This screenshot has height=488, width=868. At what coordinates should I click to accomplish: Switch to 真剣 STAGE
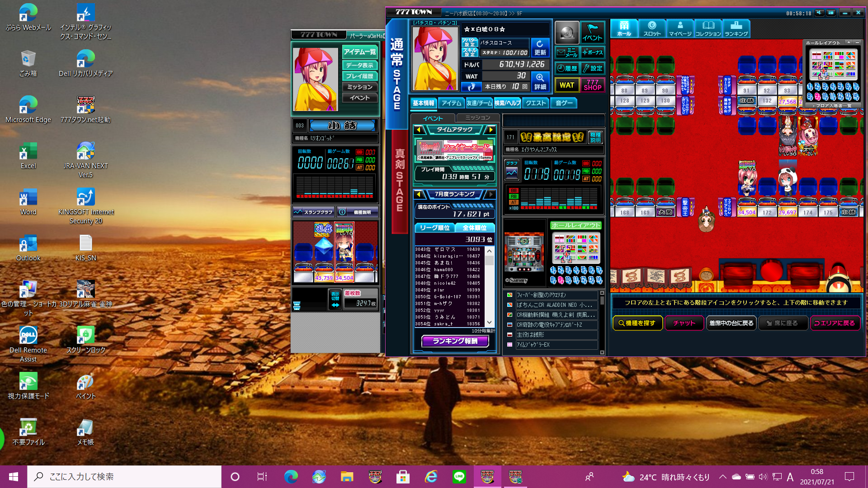pos(399,181)
